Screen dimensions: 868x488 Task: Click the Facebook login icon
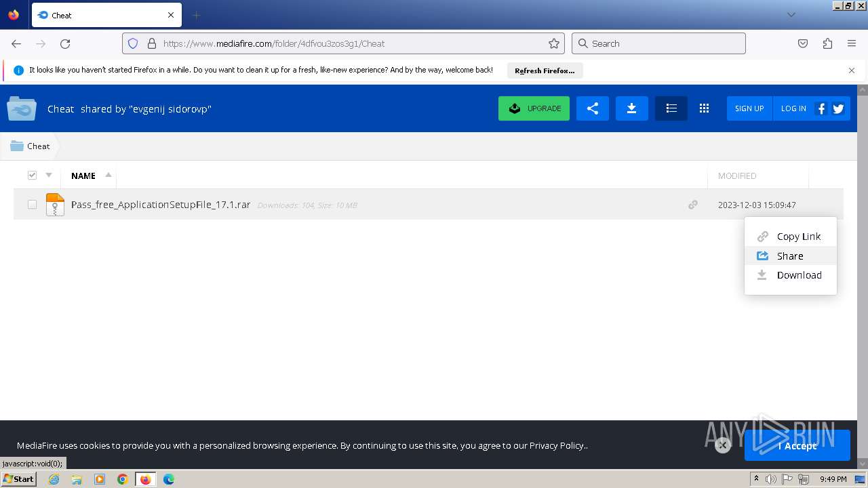coord(821,108)
